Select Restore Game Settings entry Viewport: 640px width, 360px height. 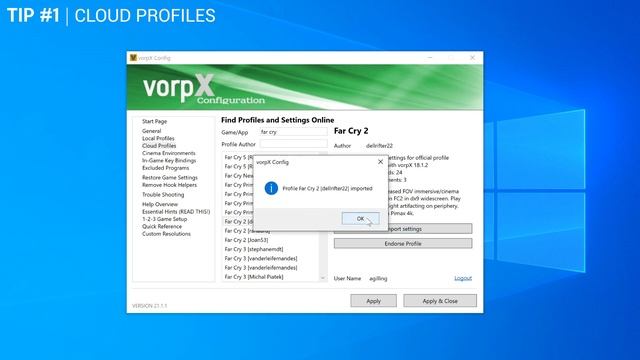[170, 178]
